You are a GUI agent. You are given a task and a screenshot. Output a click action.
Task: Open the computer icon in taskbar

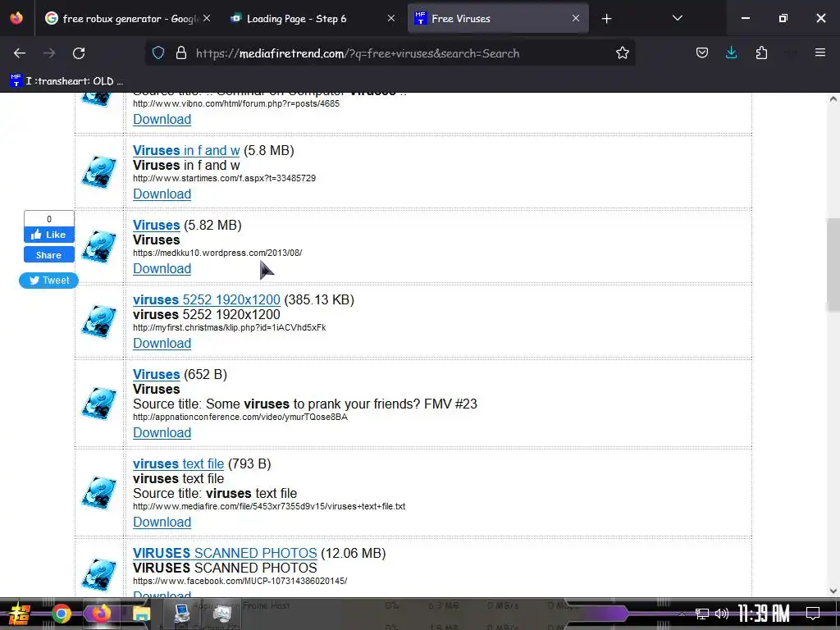pyautogui.click(x=181, y=614)
